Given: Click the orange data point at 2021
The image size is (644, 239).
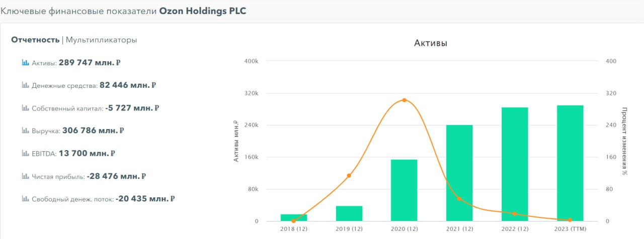Looking at the screenshot, I should 459,199.
